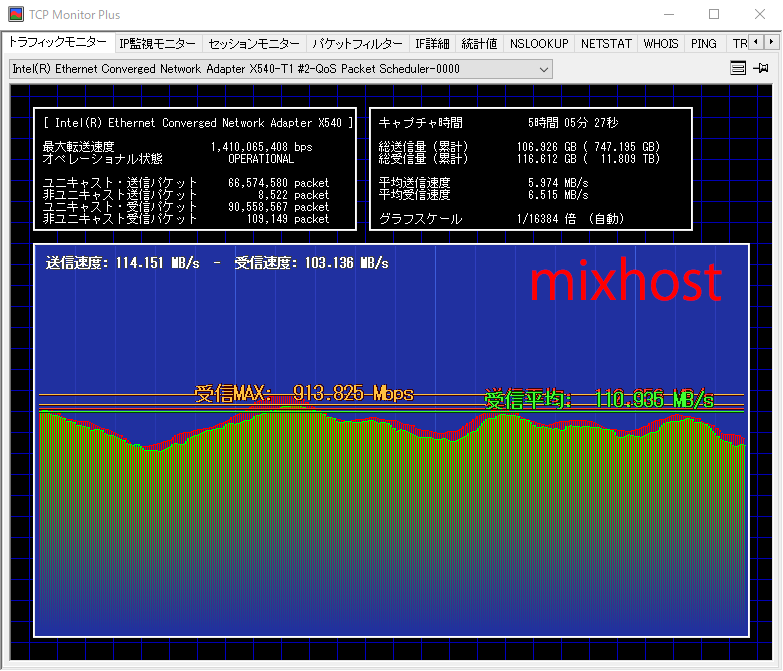Go to the IF詳細 tab
Image resolution: width=783 pixels, height=671 pixels.
[x=433, y=44]
